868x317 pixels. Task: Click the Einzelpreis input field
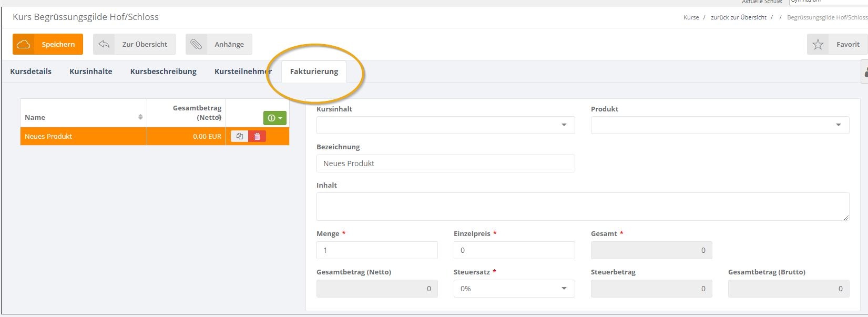pyautogui.click(x=514, y=250)
